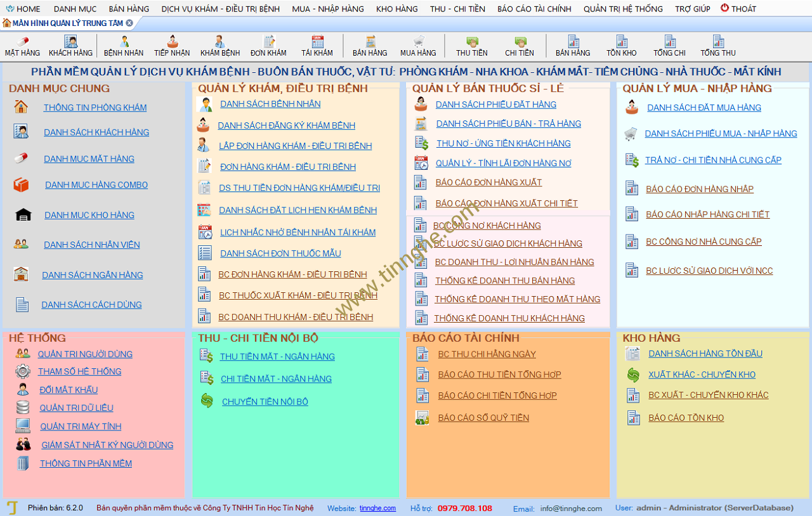Open DANH SÁCH PHIẾU BÁN - TRẢ HÀNG

click(509, 124)
